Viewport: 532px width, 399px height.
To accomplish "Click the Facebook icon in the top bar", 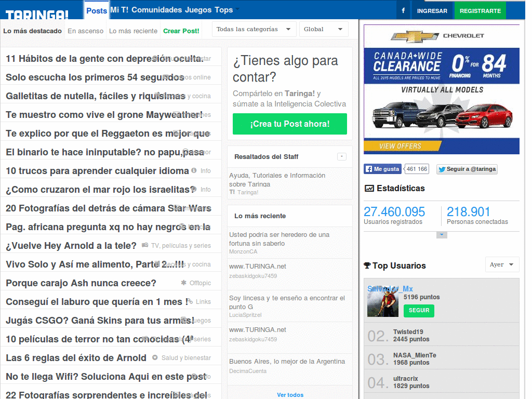I will (403, 10).
